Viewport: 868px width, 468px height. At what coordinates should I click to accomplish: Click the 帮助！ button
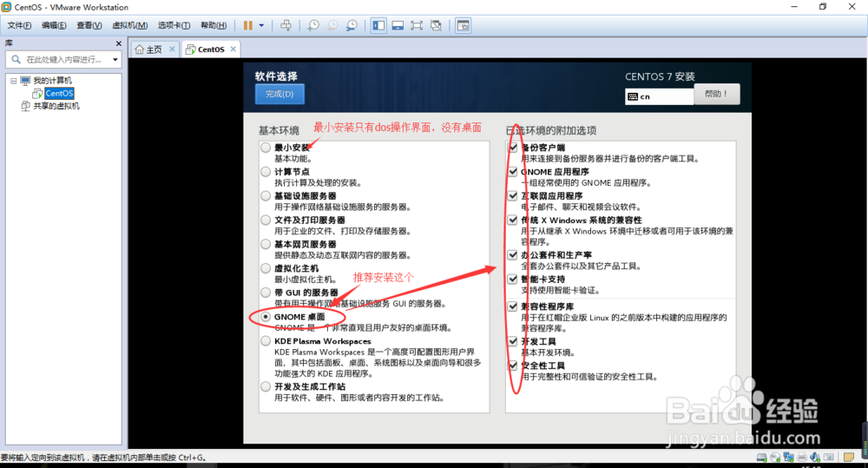coord(716,94)
